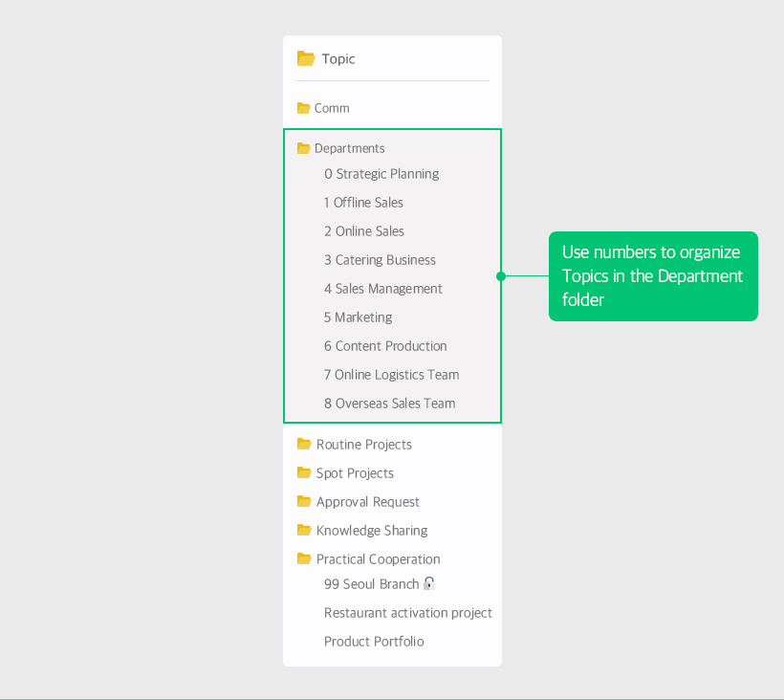This screenshot has width=784, height=700.
Task: Click the Departments folder icon
Action: [x=303, y=148]
